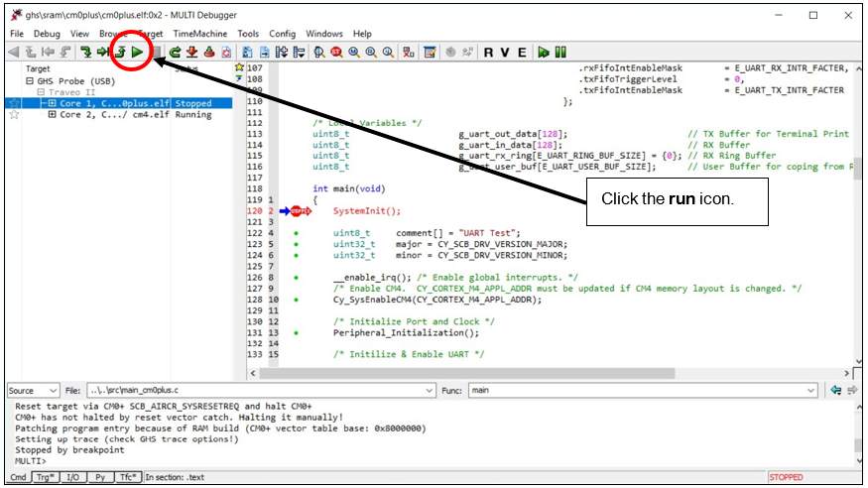Screen dimensions: 868x488
Task: Click the upward call-stack arrow icon
Action: [x=31, y=52]
